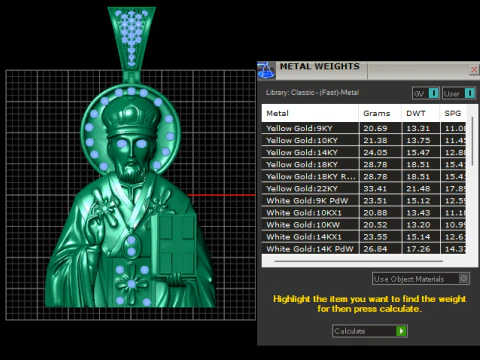Select Yellow Gold:18KY row
Screen dimensions: 480x360
tap(364, 164)
